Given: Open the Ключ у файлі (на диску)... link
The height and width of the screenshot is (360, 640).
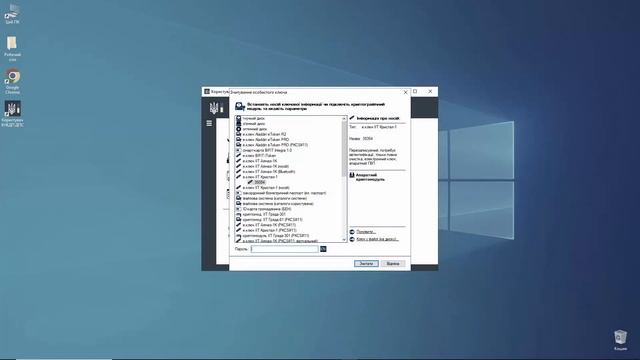Looking at the screenshot, I should (x=377, y=239).
